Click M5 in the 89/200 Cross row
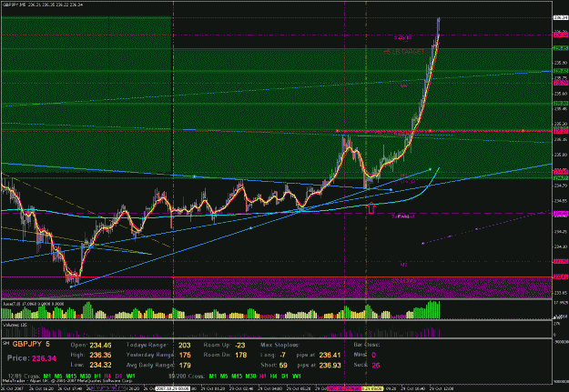 (x=224, y=377)
